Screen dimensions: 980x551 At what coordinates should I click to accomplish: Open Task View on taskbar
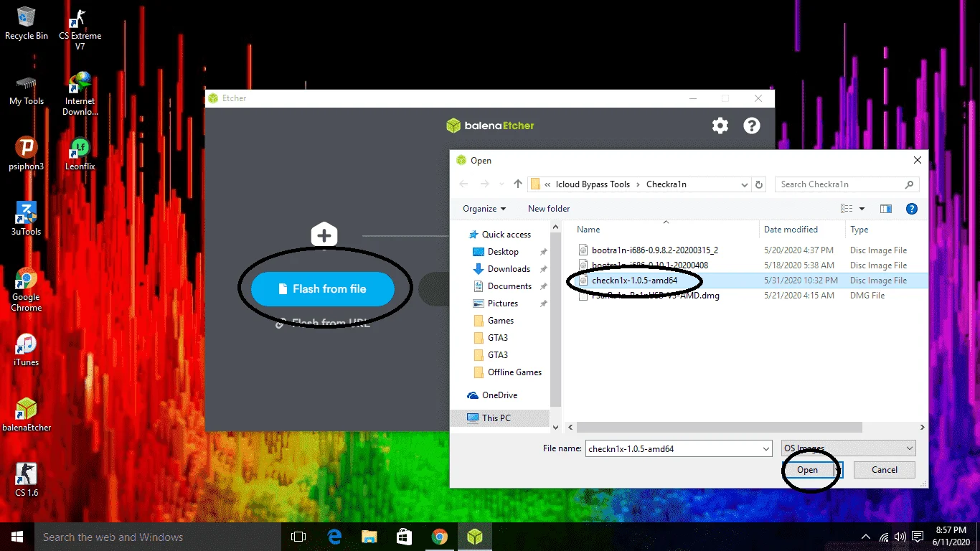(298, 537)
